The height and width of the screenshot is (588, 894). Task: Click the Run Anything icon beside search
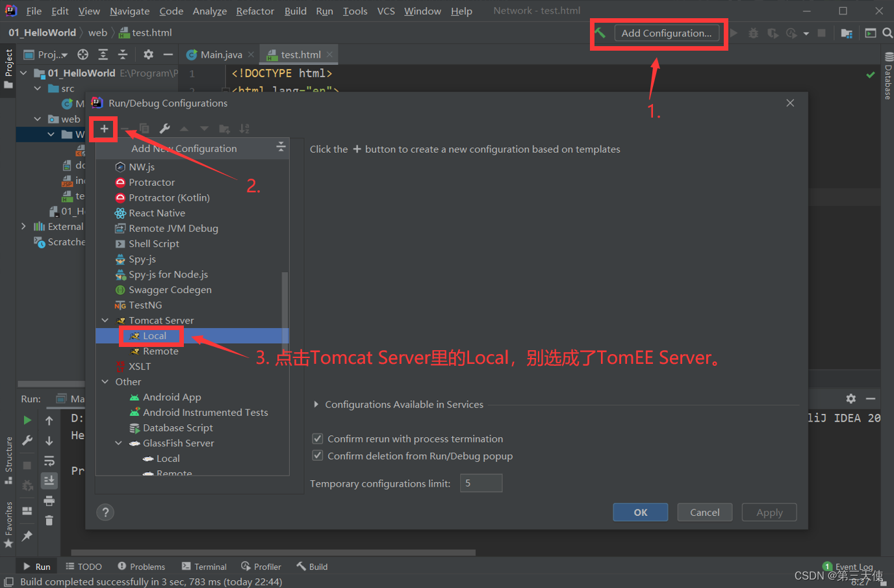(870, 33)
